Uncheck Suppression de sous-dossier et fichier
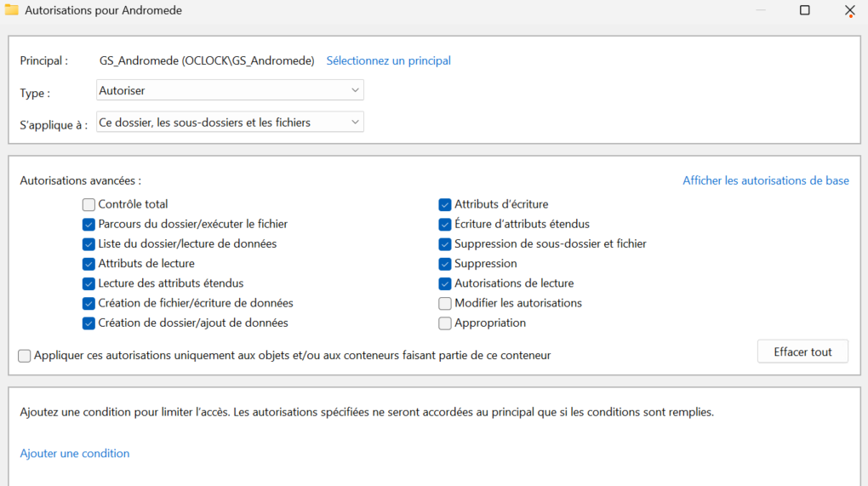 point(445,243)
